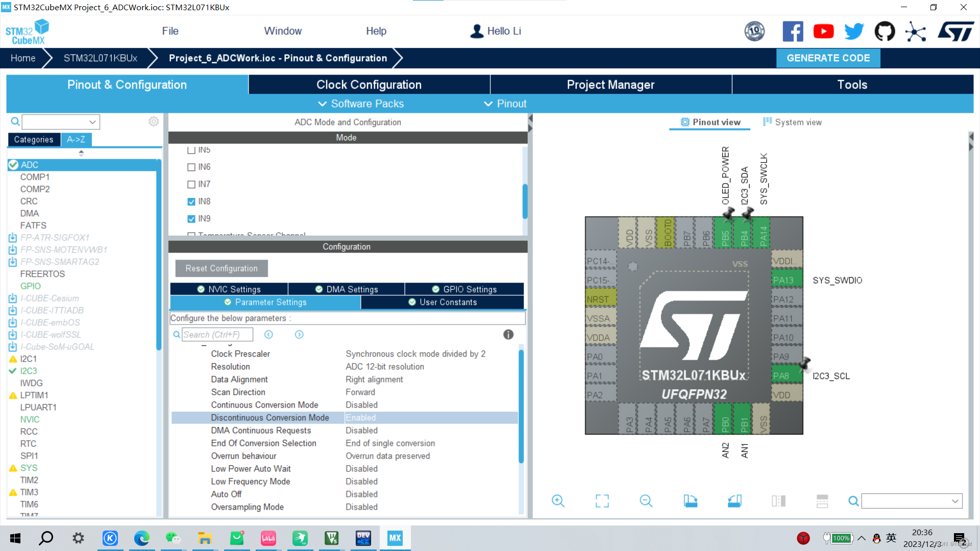Uncheck the IN9 channel checkbox
The height and width of the screenshot is (551, 980).
(x=191, y=219)
